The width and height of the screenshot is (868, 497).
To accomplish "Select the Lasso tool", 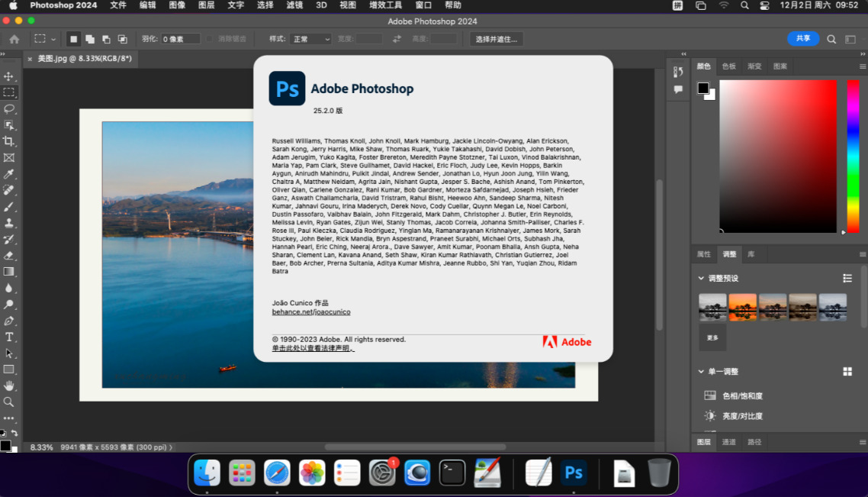I will coord(9,109).
